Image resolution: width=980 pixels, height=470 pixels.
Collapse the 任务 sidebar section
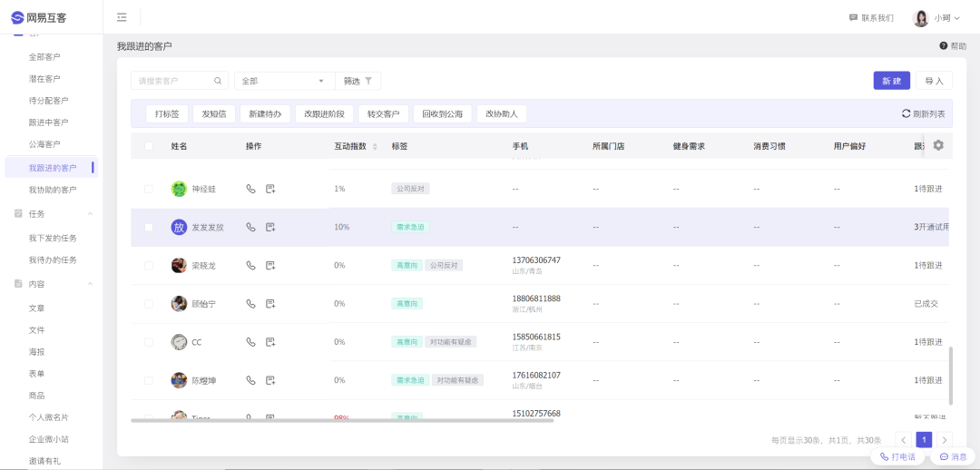tap(90, 214)
